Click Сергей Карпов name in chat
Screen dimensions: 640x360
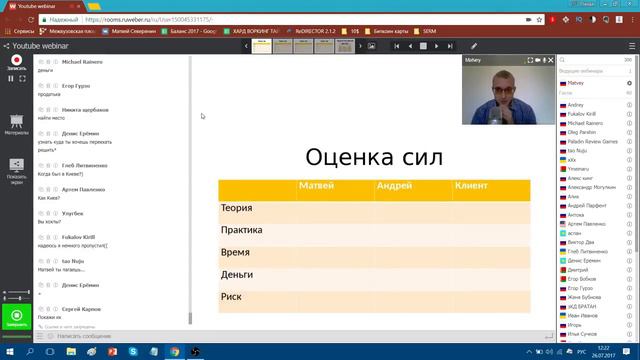pos(81,309)
